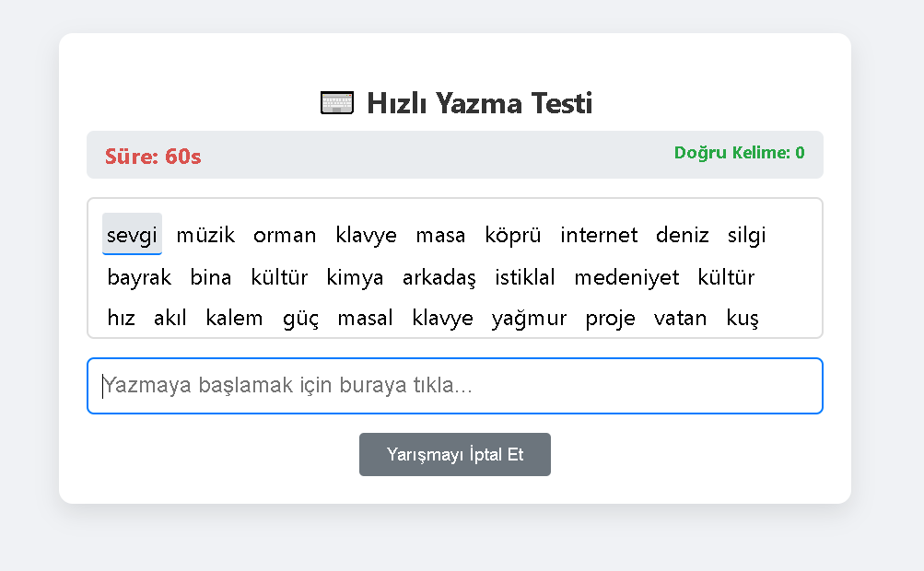Select the word 'müzik'
924x571 pixels.
pos(205,235)
